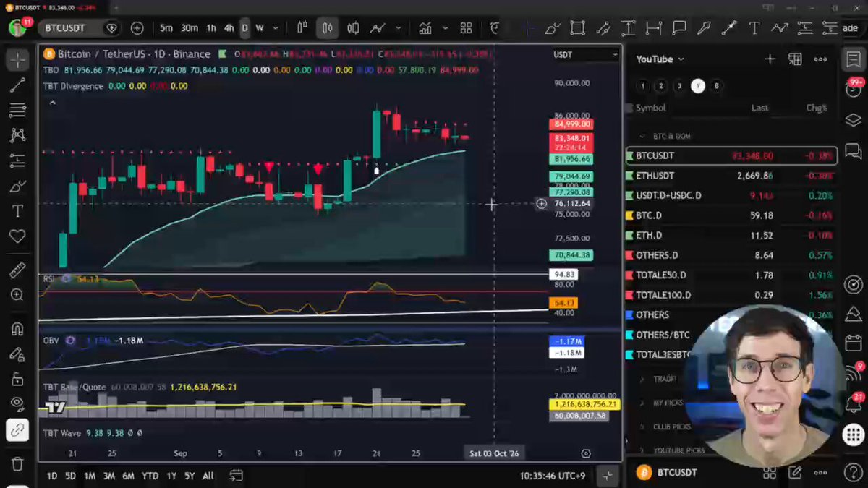Open the heart icons tool
The width and height of the screenshot is (868, 488).
[17, 236]
